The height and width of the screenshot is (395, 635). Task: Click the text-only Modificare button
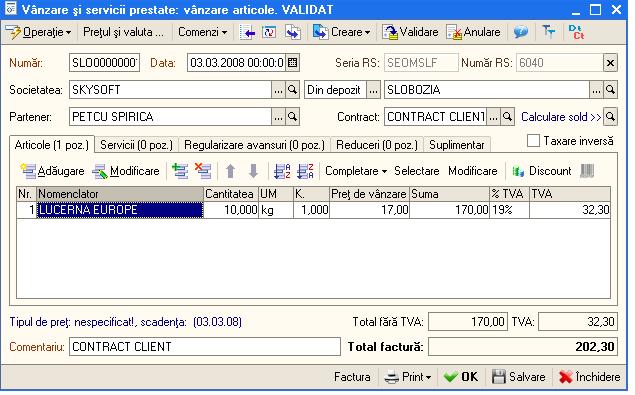tap(473, 171)
